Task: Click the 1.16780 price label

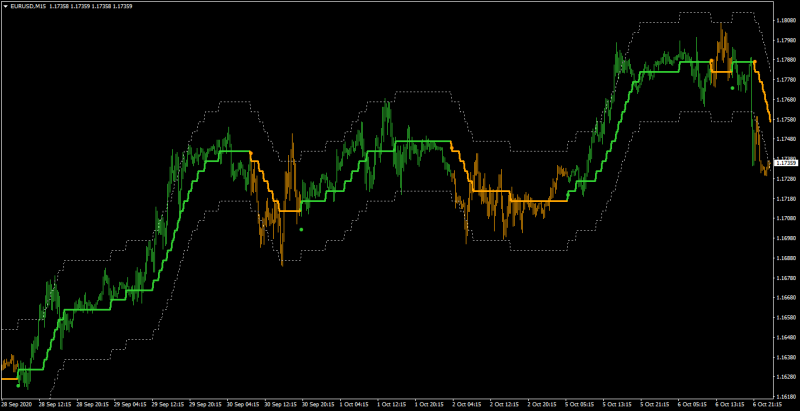Action: tap(786, 277)
